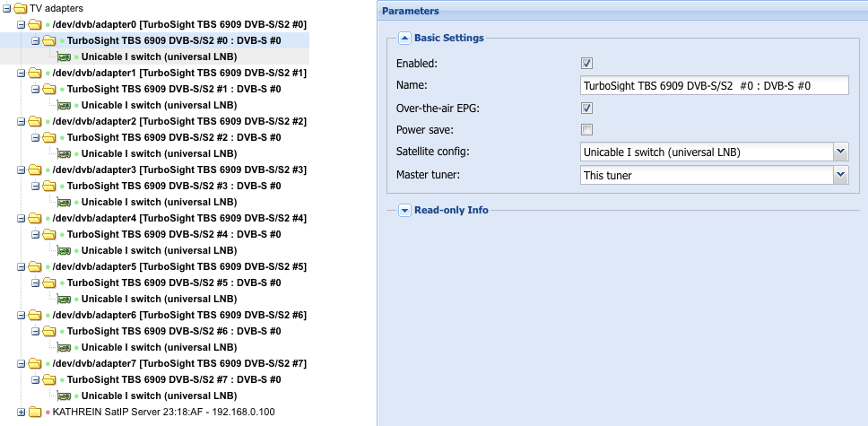868x426 pixels.
Task: Click the card icon under adapter3's Unicable switch
Action: click(x=65, y=202)
